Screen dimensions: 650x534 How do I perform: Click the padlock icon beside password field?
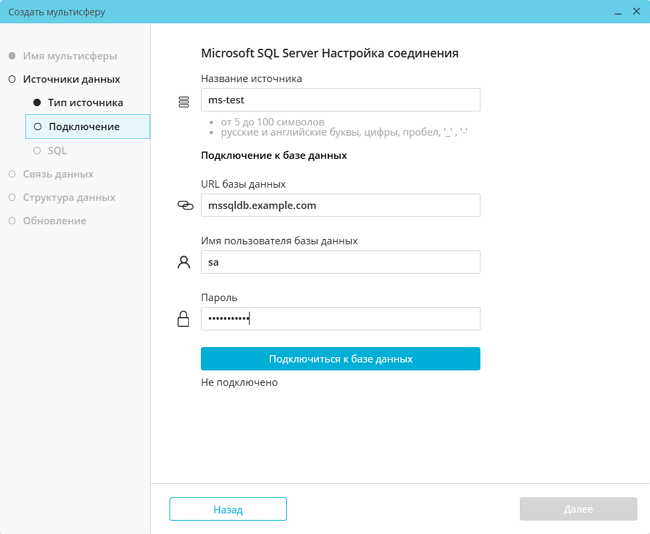(183, 319)
